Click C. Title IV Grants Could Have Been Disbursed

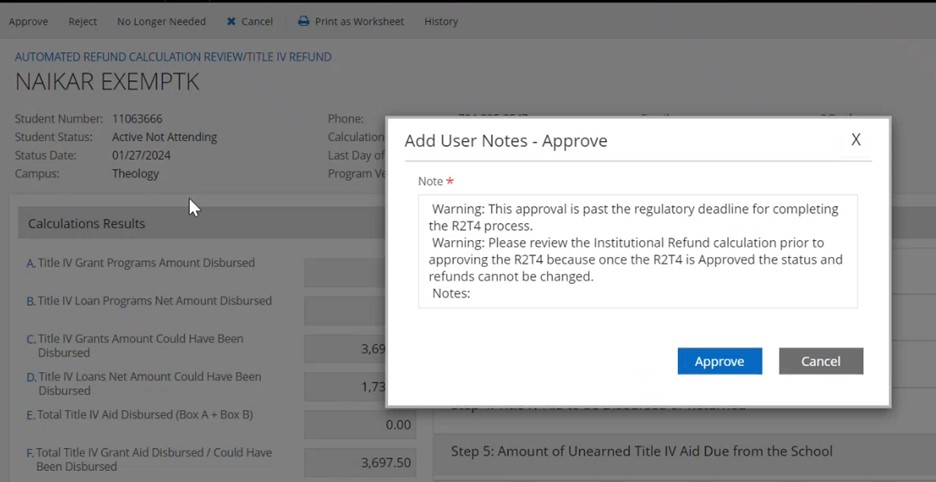point(136,346)
